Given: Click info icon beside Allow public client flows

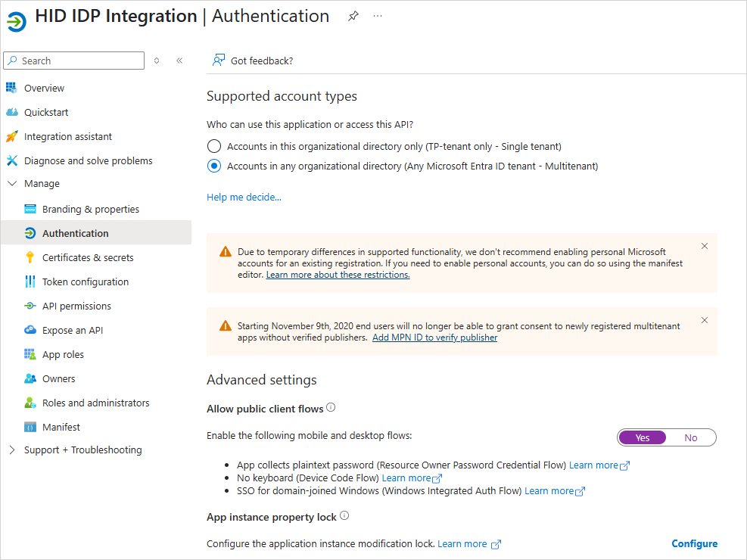Looking at the screenshot, I should (x=331, y=408).
